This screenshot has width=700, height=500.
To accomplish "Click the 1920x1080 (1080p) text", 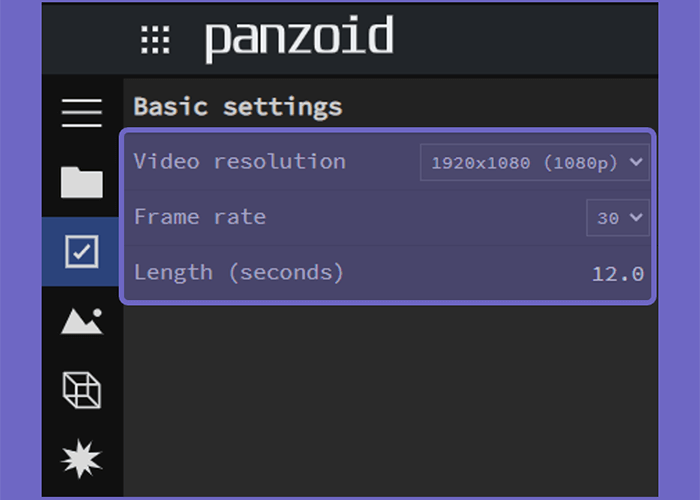I will pyautogui.click(x=525, y=163).
